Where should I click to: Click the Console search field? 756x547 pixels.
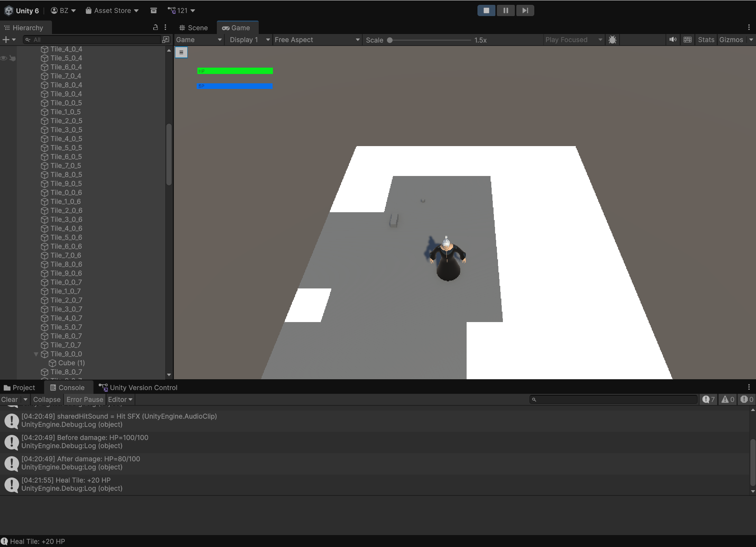[x=614, y=399]
